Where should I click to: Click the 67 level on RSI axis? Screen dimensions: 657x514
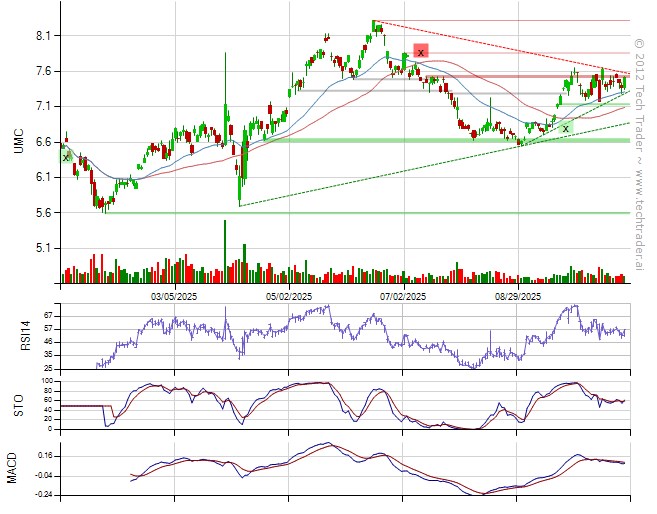point(47,315)
